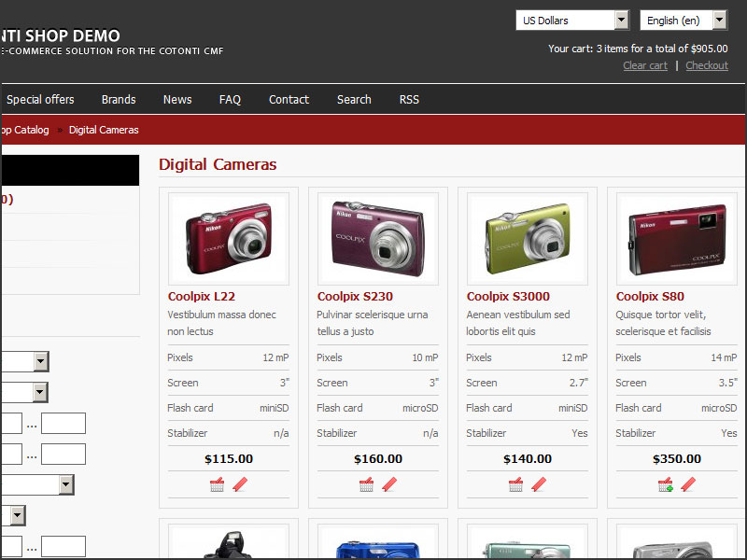Add Coolpix S80 to cart via basket icon
Image resolution: width=747 pixels, height=560 pixels.
(665, 484)
